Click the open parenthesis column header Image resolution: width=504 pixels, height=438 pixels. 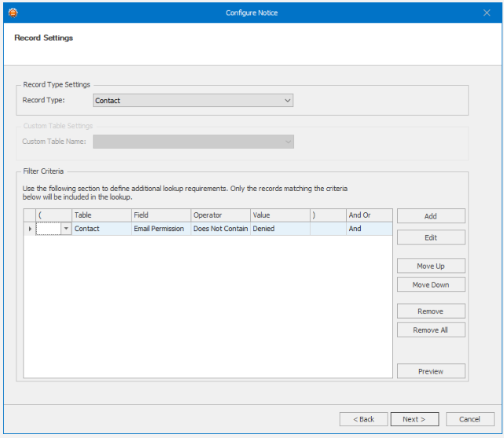tap(53, 215)
